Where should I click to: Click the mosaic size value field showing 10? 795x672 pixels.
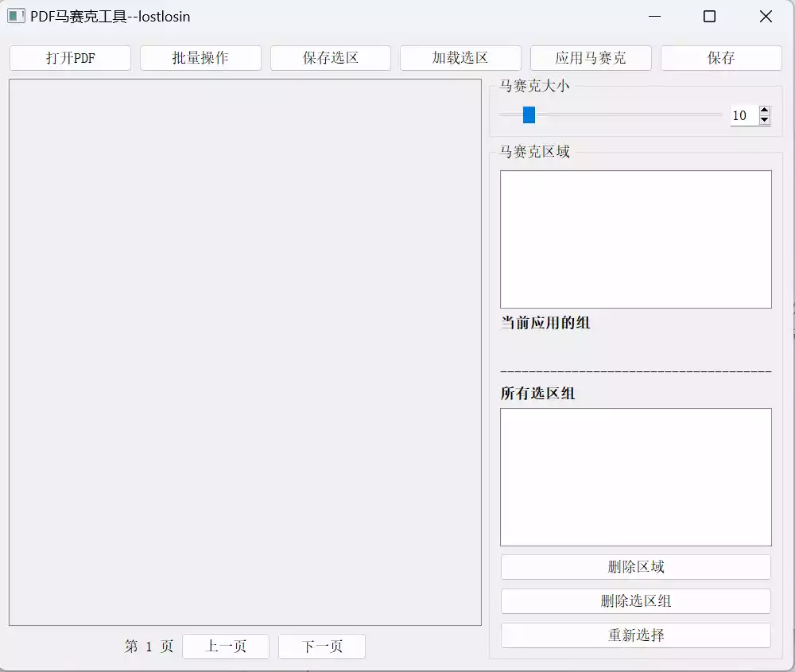click(x=739, y=115)
